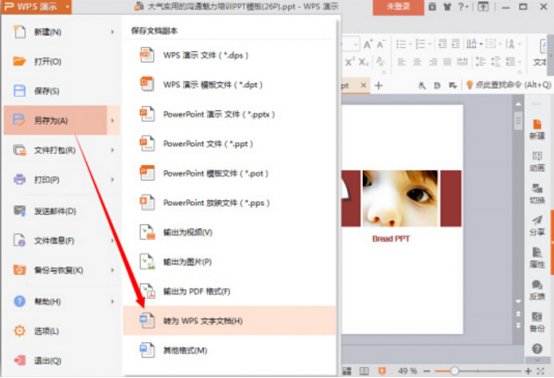Open the 文件信息(F) file info entry

click(x=62, y=241)
